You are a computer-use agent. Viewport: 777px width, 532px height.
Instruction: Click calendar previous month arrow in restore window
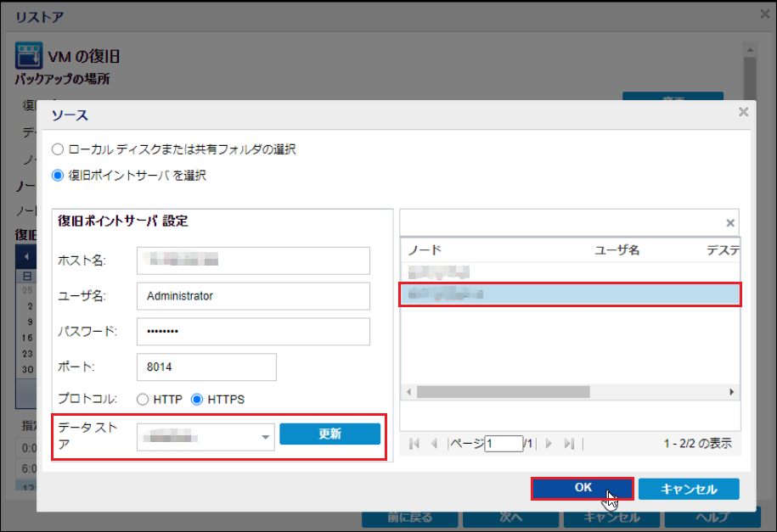[27, 256]
